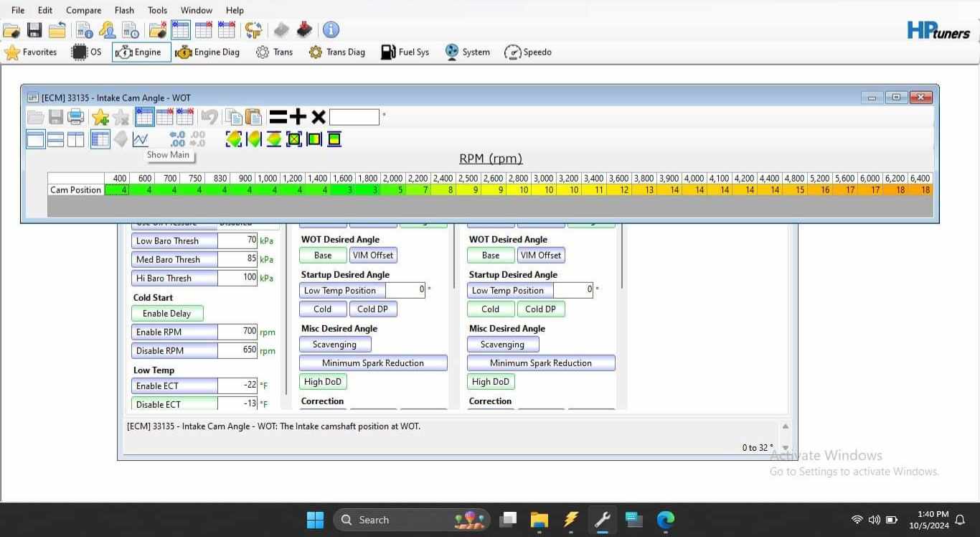
Task: Click the copy icon in table window toolbar
Action: 233,117
